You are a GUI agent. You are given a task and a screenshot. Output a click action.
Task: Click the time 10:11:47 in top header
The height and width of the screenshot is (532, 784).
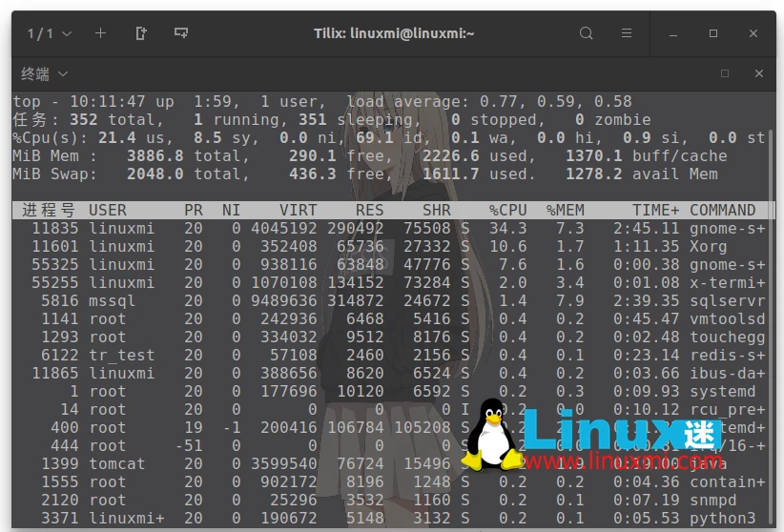pos(108,101)
